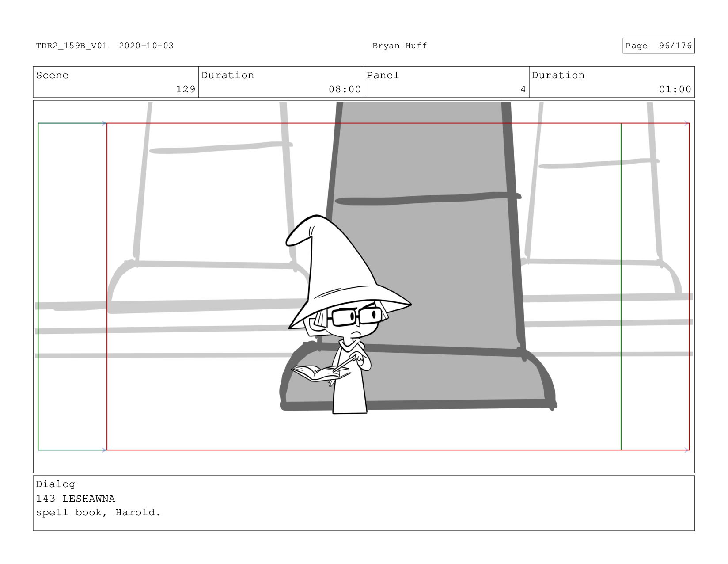The width and height of the screenshot is (728, 564).
Task: Click the scene number 129
Action: [x=186, y=89]
